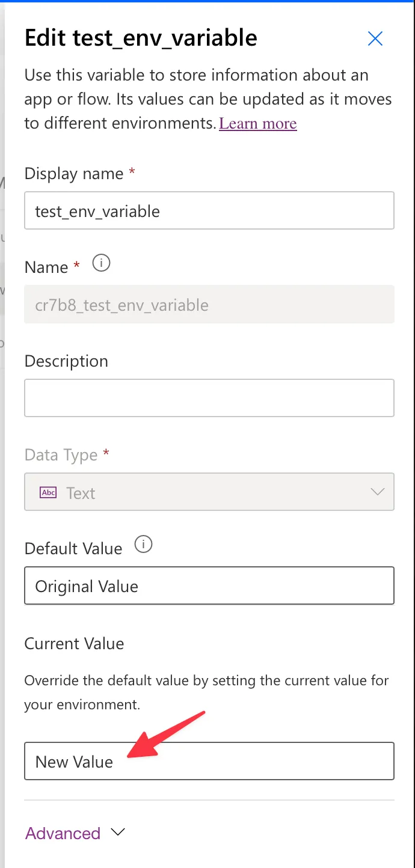Click the Default Value field containing Original Value

coord(209,586)
